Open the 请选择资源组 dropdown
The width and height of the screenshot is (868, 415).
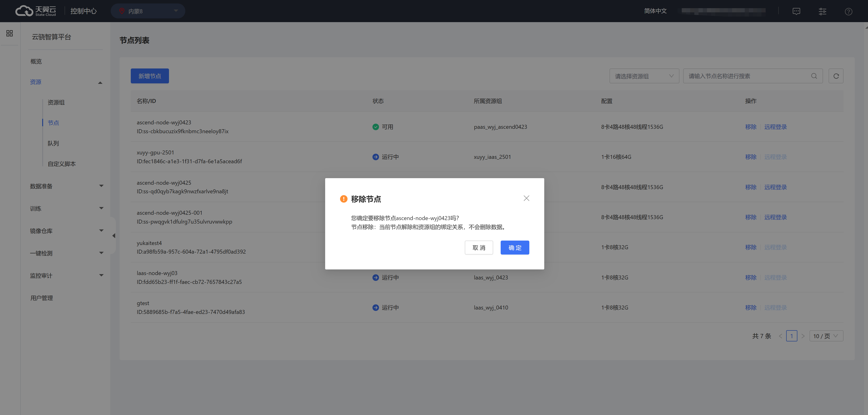coord(644,76)
